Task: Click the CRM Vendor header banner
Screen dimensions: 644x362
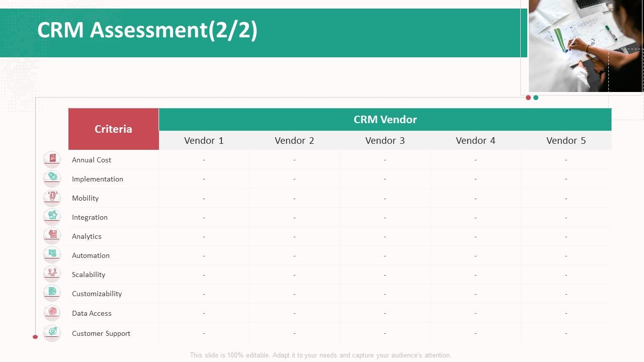Action: tap(385, 119)
